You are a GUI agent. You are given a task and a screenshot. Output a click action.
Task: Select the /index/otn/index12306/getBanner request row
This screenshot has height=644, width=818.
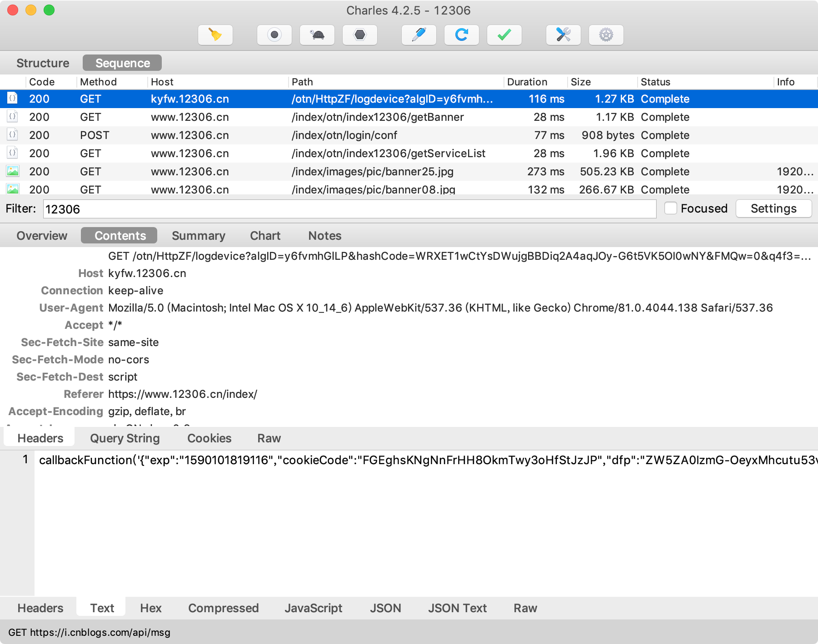(x=409, y=117)
